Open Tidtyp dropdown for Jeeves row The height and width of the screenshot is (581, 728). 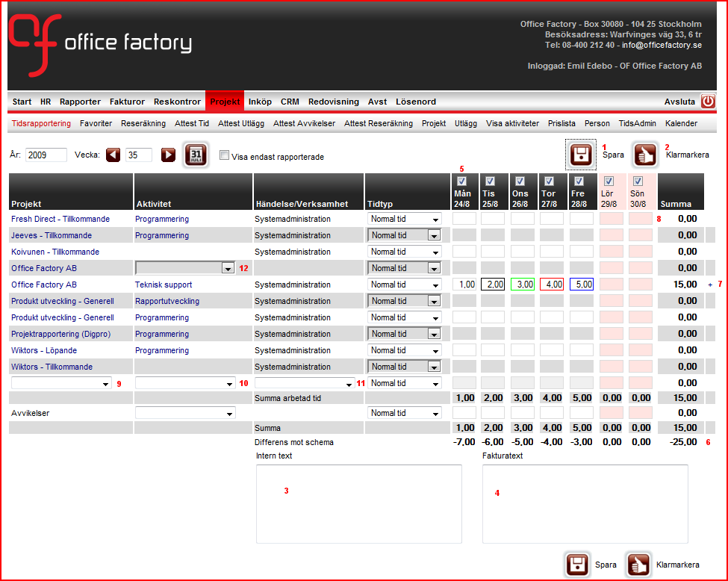pos(405,235)
